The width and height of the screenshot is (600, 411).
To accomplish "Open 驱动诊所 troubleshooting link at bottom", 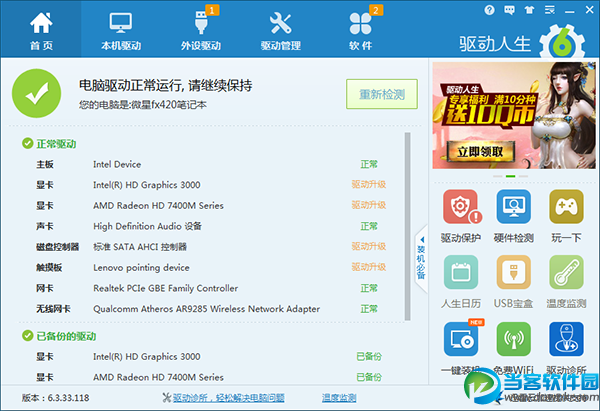I will (x=228, y=398).
